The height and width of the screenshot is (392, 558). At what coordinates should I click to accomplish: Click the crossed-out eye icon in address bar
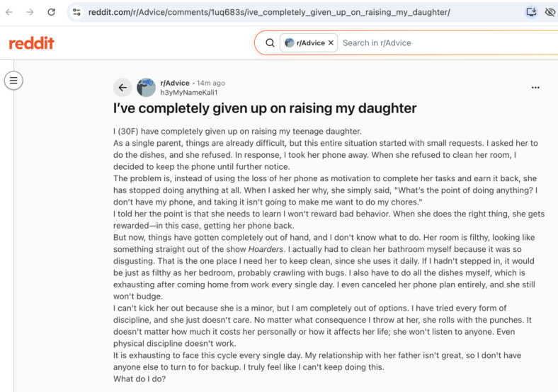550,12
